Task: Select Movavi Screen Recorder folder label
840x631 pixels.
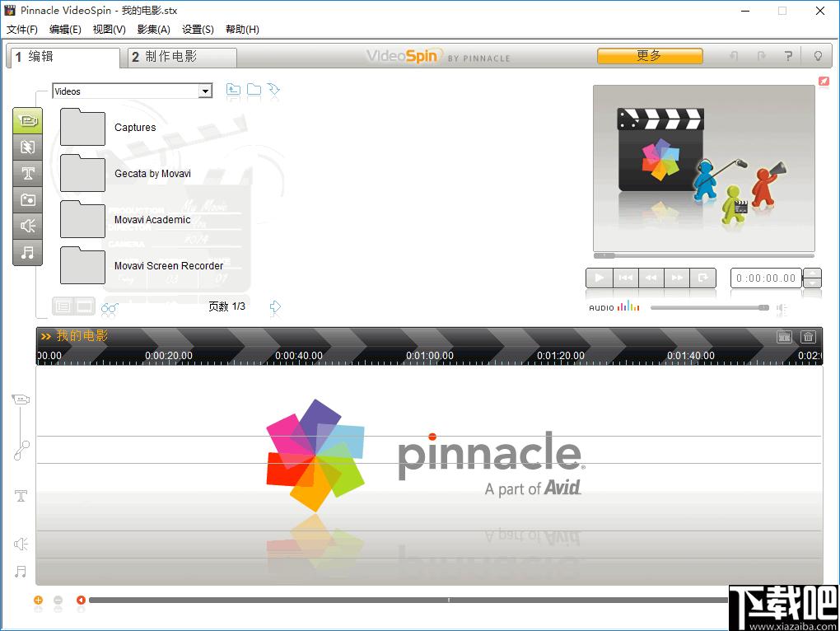Action: click(169, 266)
